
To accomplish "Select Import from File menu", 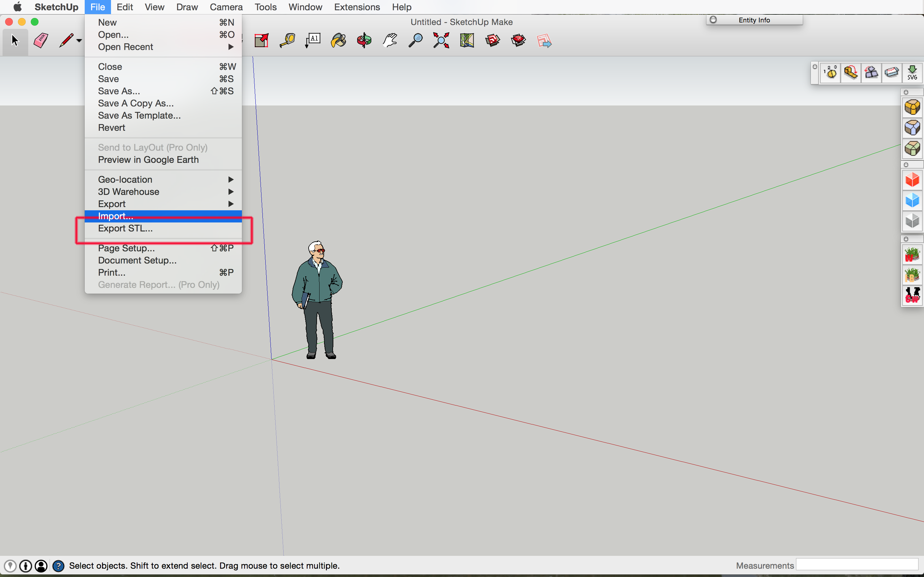I will pyautogui.click(x=115, y=215).
